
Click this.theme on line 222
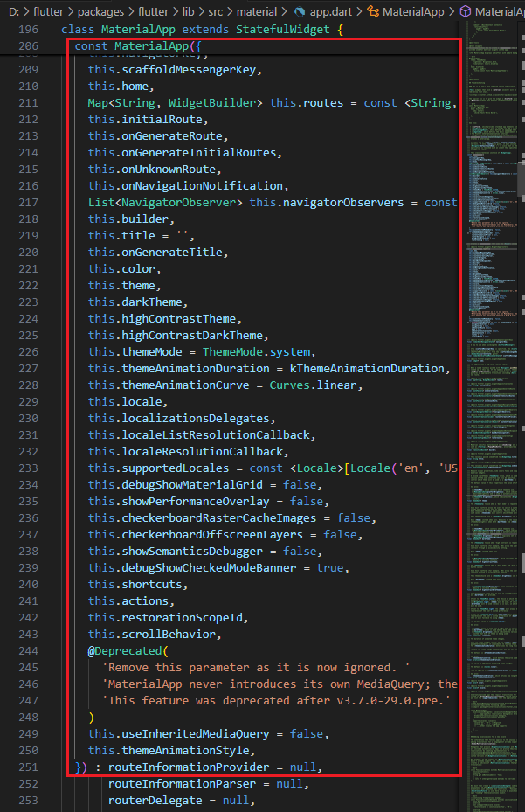coord(124,285)
